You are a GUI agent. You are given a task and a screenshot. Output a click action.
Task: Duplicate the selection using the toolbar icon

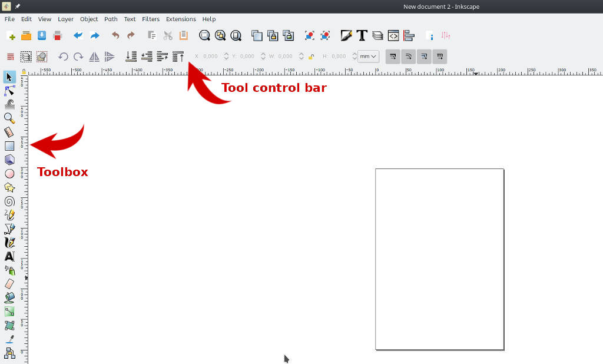click(256, 35)
